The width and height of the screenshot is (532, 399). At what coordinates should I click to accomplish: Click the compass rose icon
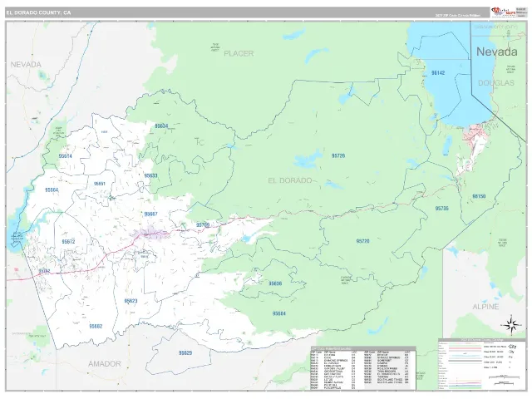510,325
